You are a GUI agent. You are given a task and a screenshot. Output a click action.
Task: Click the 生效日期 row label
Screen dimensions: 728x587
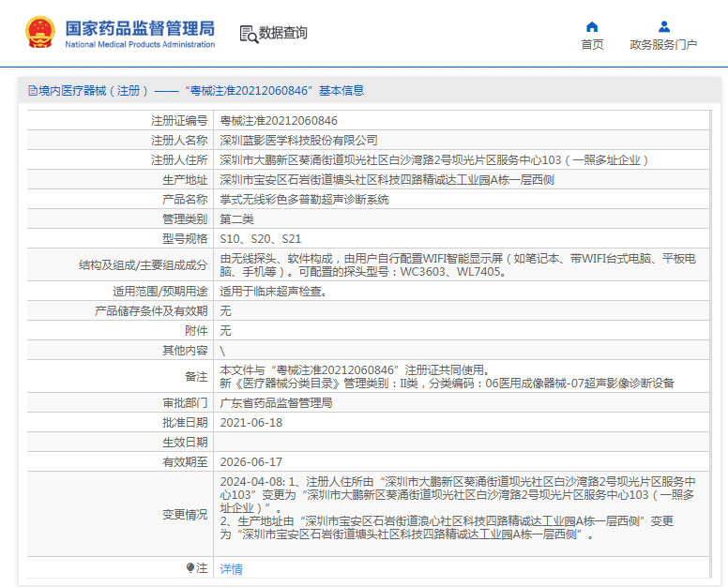(x=185, y=443)
